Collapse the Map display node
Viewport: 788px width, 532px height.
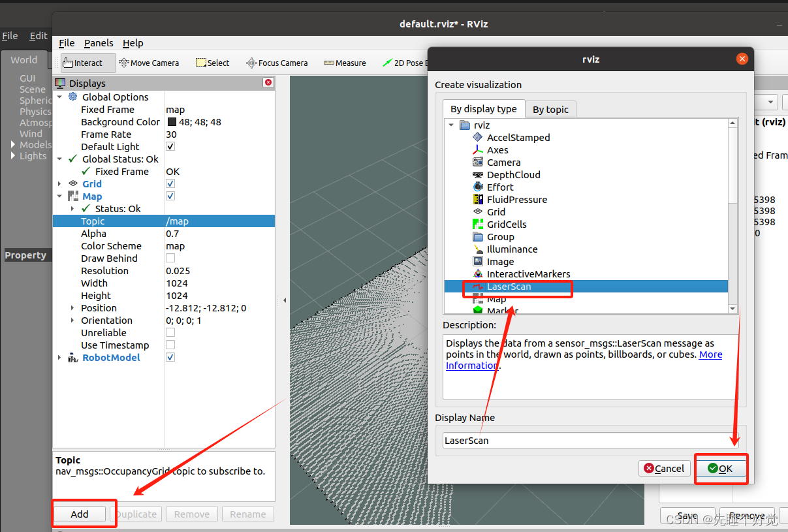[60, 196]
